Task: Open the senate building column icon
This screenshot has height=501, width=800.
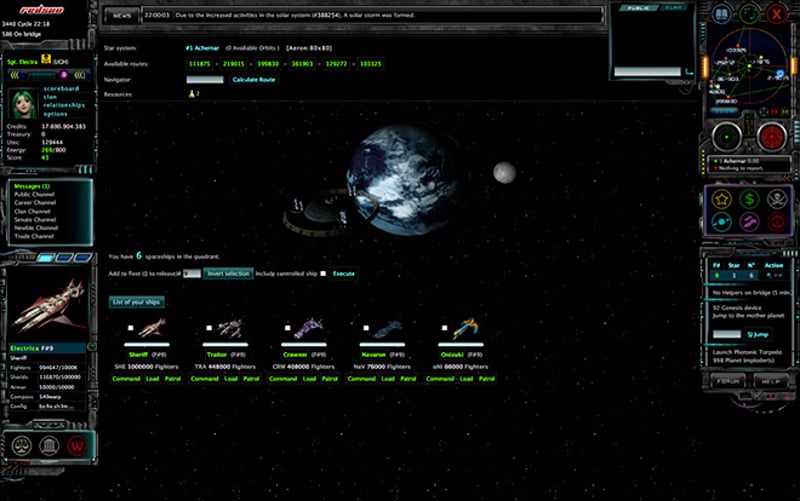Action: [49, 446]
